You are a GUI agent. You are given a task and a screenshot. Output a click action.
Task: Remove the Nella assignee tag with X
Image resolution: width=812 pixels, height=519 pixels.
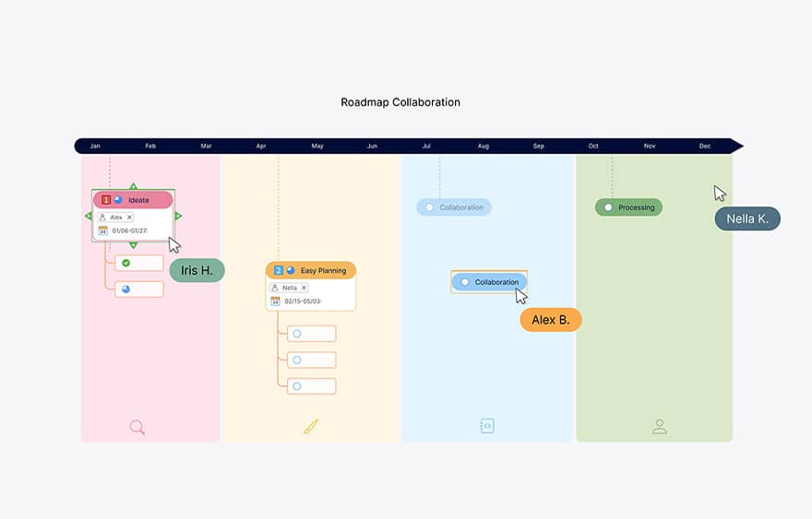pos(304,288)
